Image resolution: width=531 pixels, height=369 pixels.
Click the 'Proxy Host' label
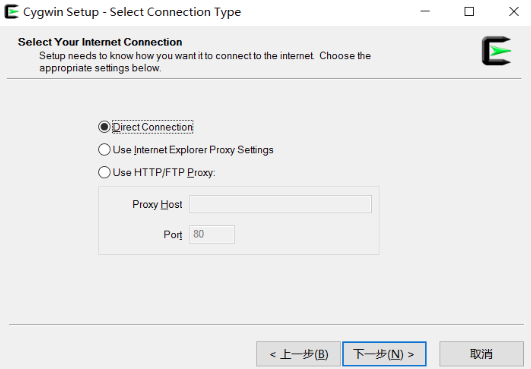[x=157, y=204]
